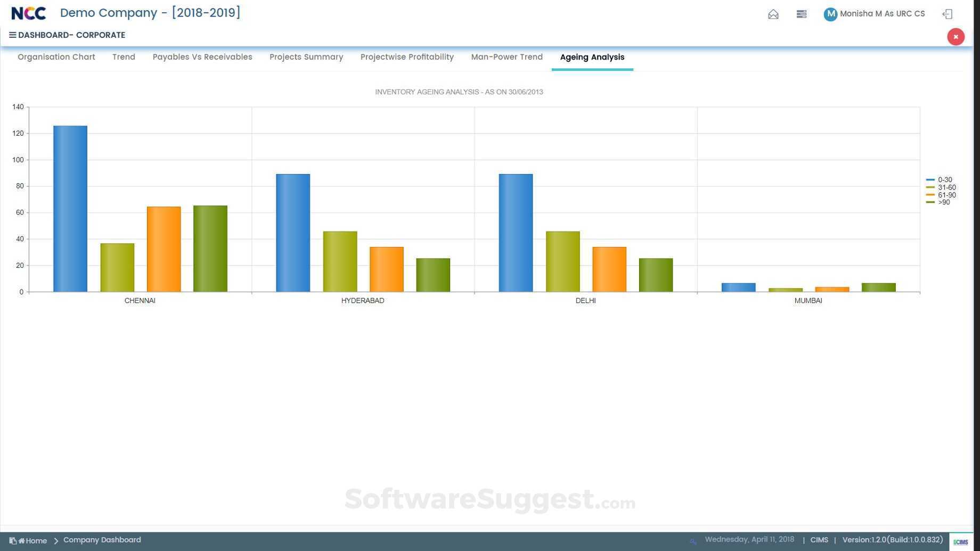View the Projectwise Profitability tab
This screenshot has height=551, width=980.
(x=407, y=57)
